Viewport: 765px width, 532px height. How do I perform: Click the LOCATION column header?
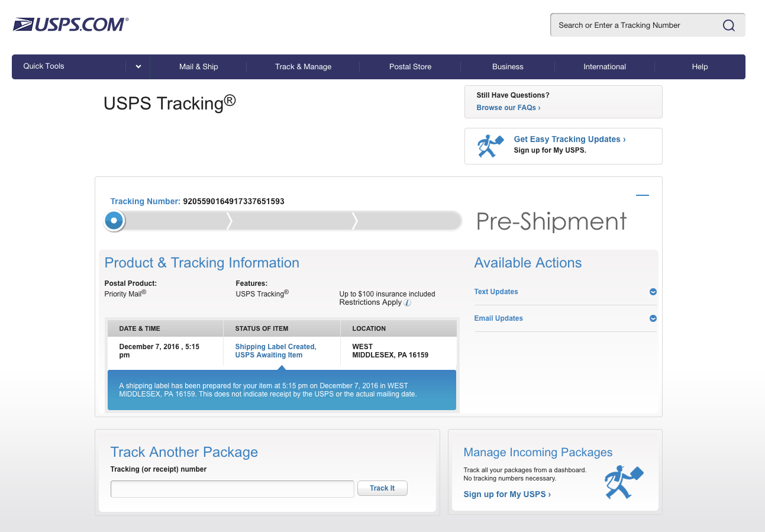369,328
